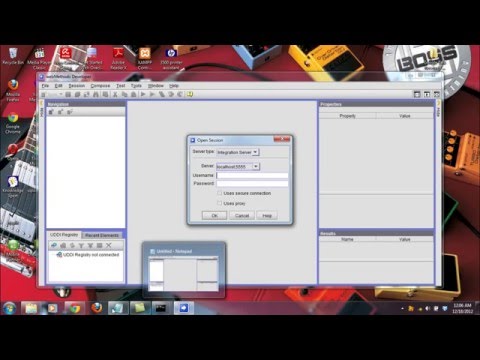Click the OK button in Open Session
This screenshot has height=360, width=480.
(214, 216)
